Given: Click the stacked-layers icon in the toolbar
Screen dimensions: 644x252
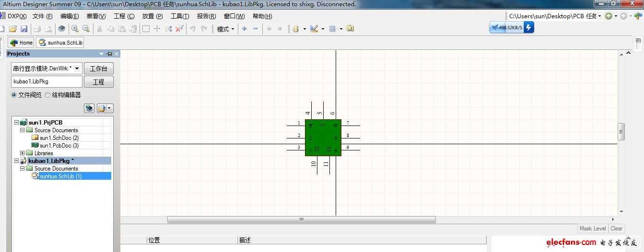Looking at the screenshot, I should 62,29.
